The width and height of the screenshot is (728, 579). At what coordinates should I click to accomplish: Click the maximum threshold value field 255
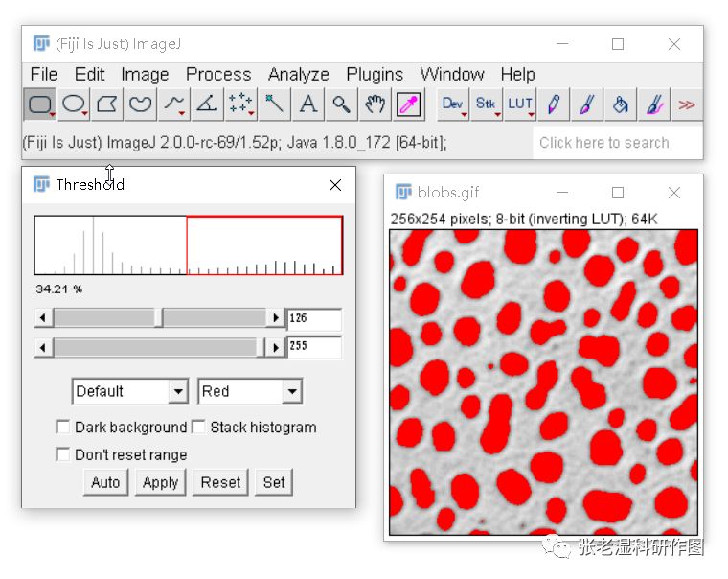tap(314, 346)
